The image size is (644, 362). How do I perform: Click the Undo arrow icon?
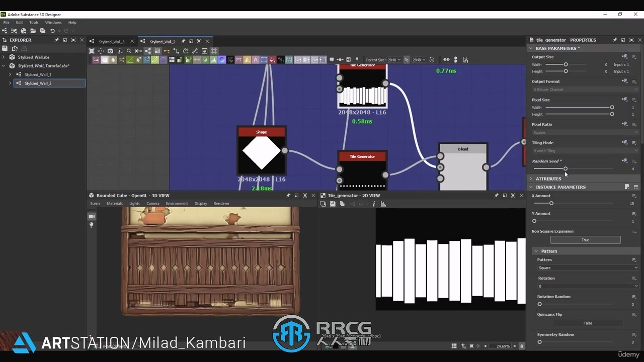point(52,31)
